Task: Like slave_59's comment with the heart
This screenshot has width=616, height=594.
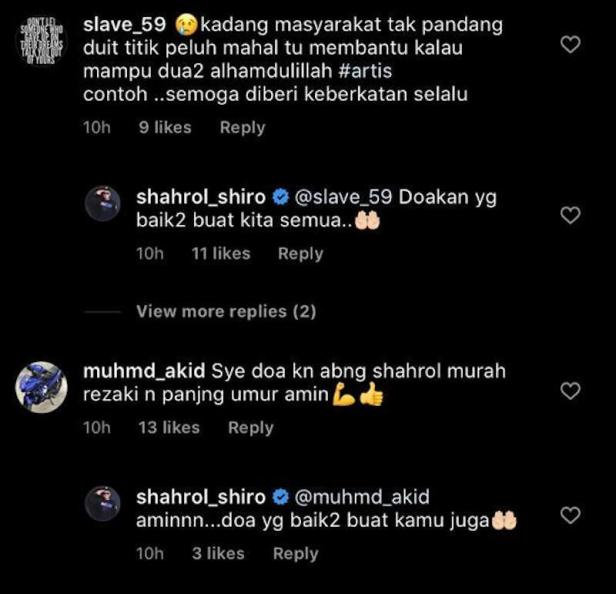Action: tap(570, 44)
